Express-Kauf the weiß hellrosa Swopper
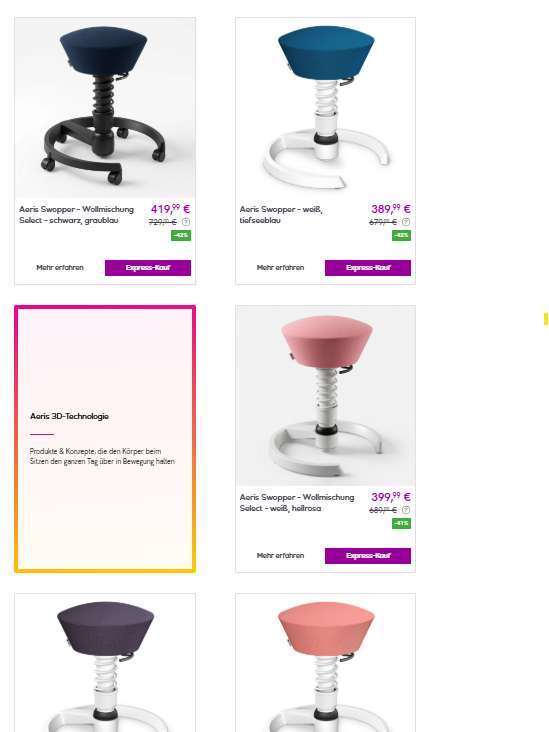The height and width of the screenshot is (732, 549). click(x=368, y=556)
